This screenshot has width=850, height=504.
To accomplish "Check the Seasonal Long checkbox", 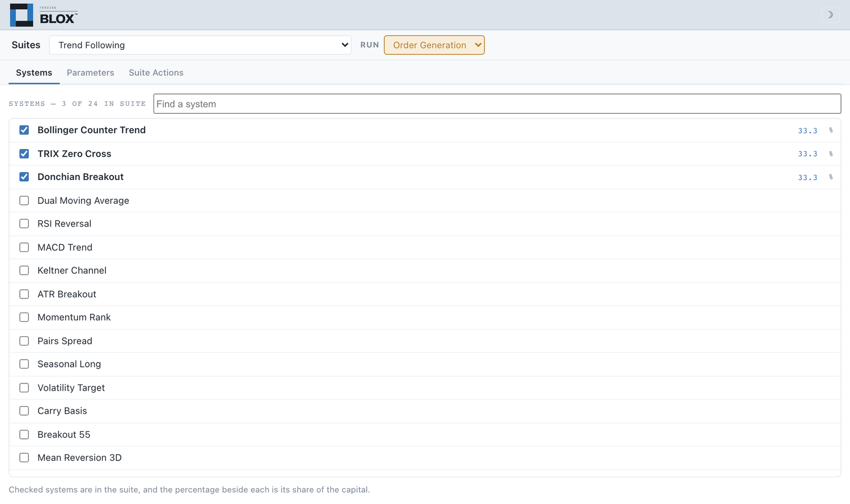I will pos(24,364).
